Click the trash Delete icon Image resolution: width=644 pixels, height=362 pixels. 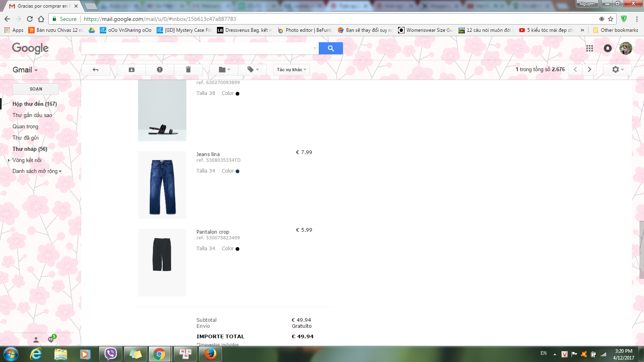coord(188,70)
